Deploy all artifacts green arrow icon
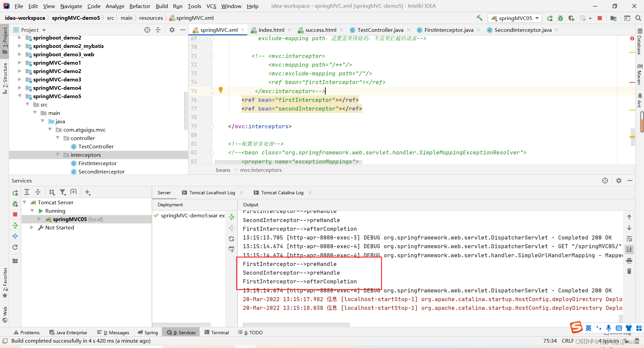Image resolution: width=644 pixels, height=348 pixels. (x=231, y=217)
